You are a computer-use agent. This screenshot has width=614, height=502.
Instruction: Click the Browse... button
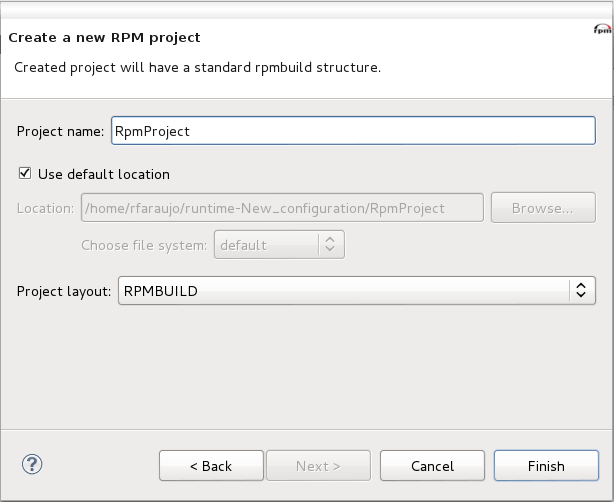click(543, 208)
